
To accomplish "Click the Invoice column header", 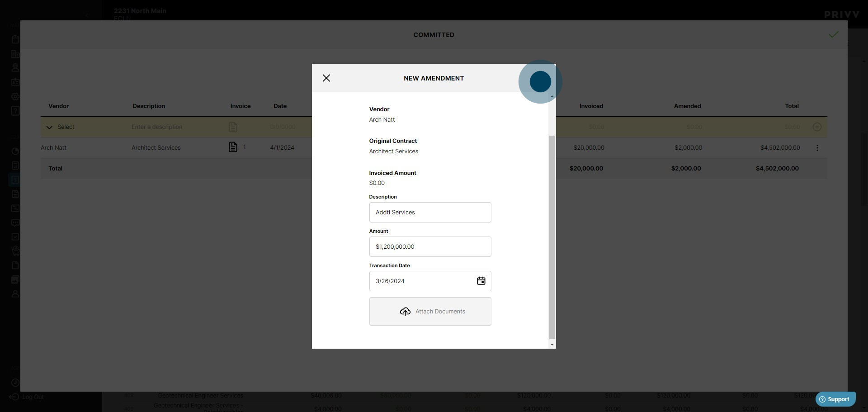I will pos(241,106).
